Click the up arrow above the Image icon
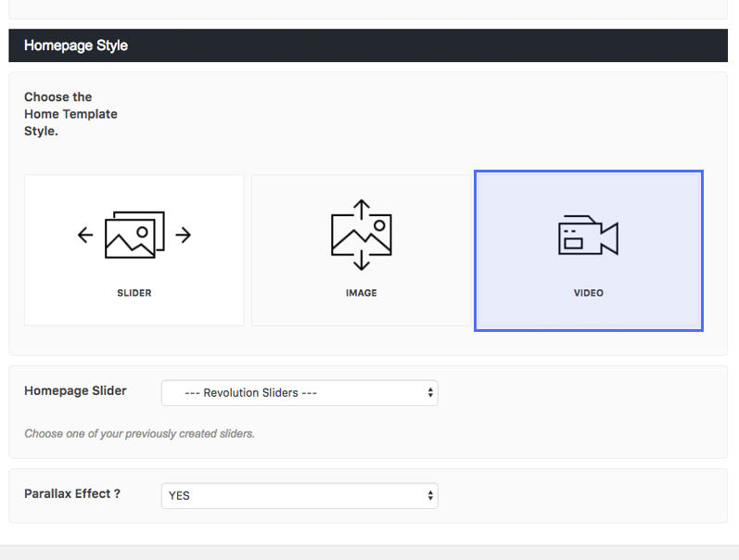Image resolution: width=739 pixels, height=560 pixels. [x=362, y=206]
